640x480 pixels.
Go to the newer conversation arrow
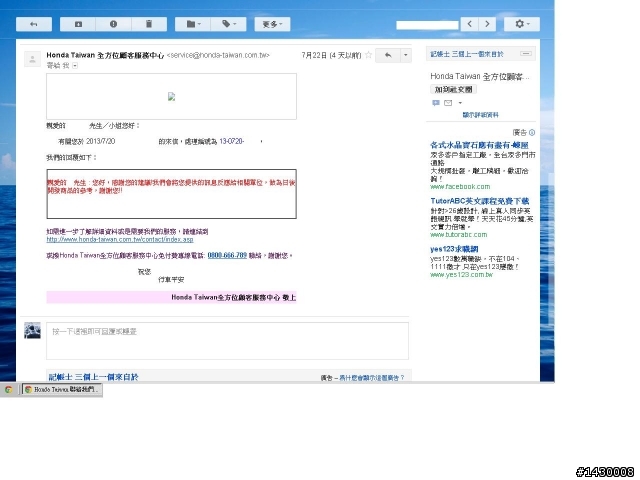pyautogui.click(x=470, y=24)
